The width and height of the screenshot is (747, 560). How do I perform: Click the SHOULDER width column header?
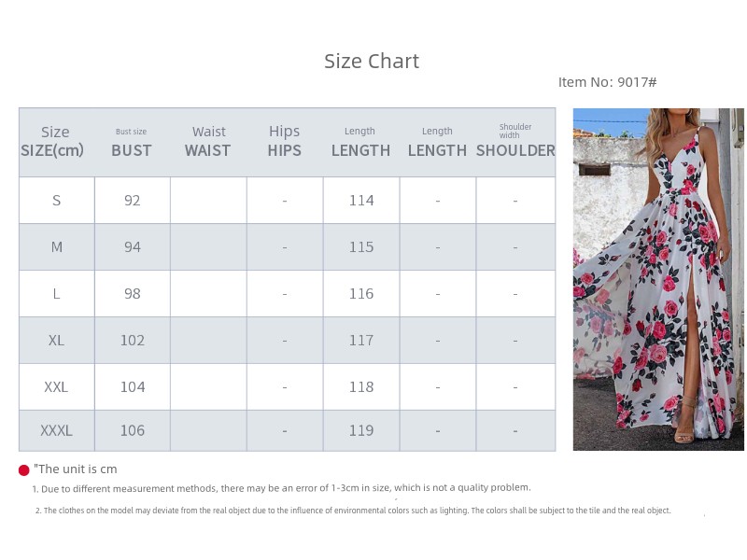[515, 143]
